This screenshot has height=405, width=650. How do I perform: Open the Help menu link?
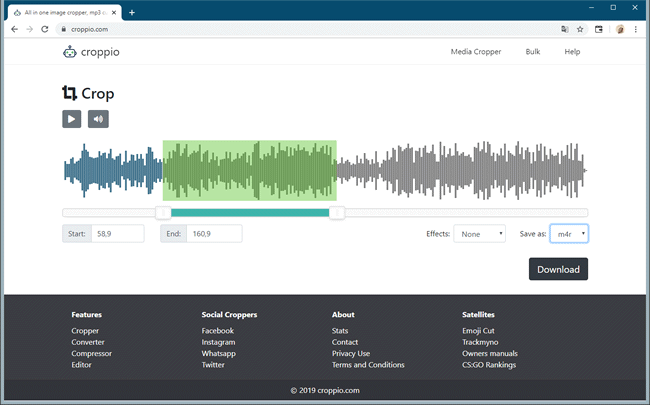pyautogui.click(x=572, y=52)
